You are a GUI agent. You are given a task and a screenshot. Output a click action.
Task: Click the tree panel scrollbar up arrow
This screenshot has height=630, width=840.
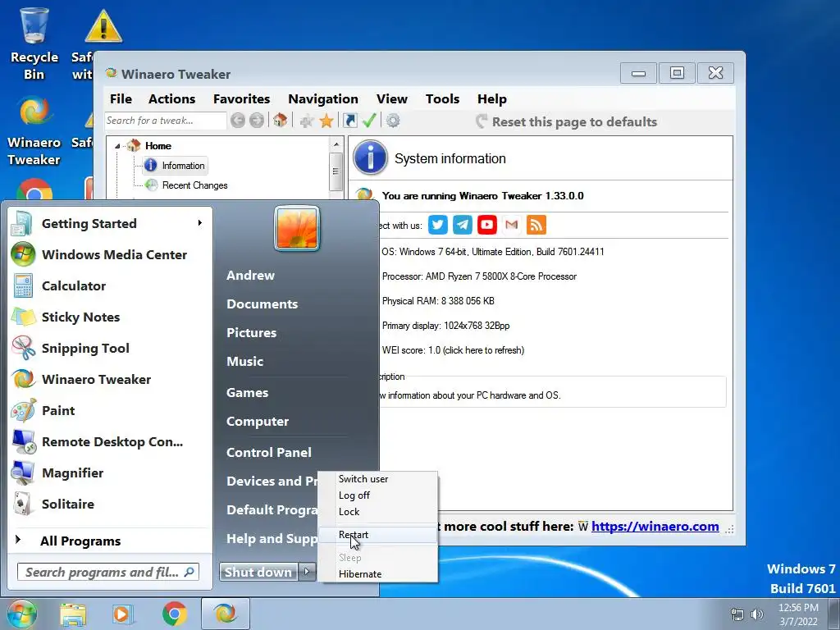tap(336, 144)
